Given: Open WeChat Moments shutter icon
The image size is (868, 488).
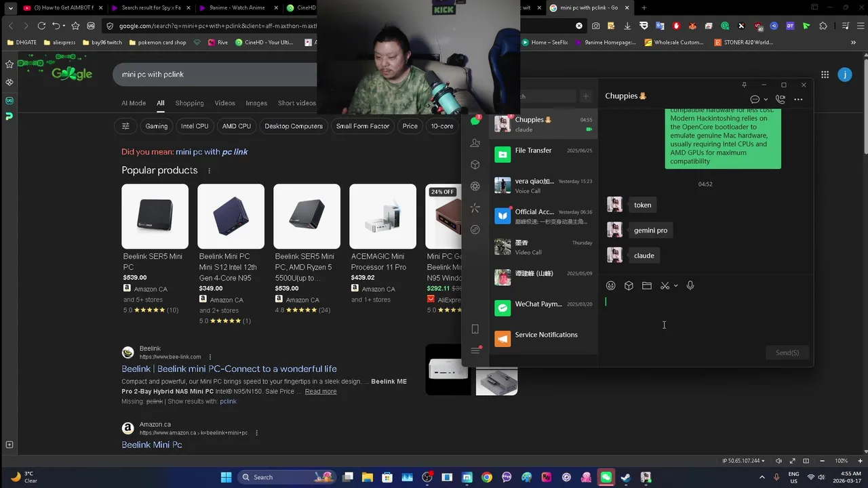Looking at the screenshot, I should tap(475, 186).
